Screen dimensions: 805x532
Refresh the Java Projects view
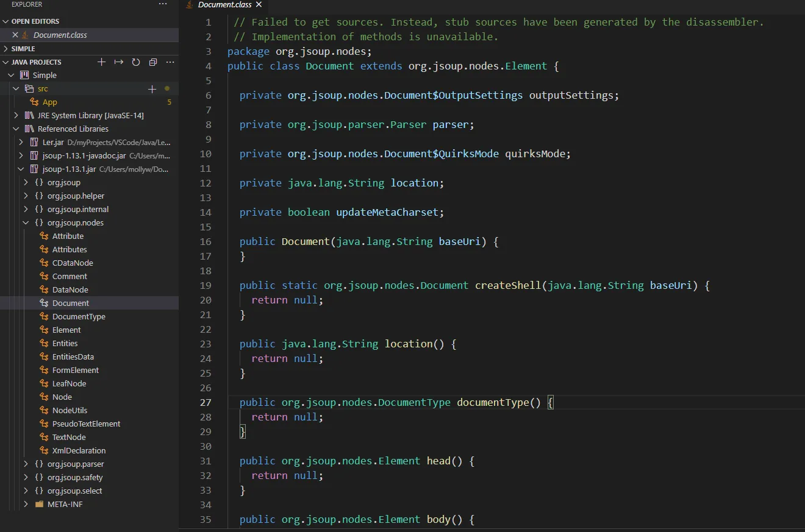(x=136, y=62)
